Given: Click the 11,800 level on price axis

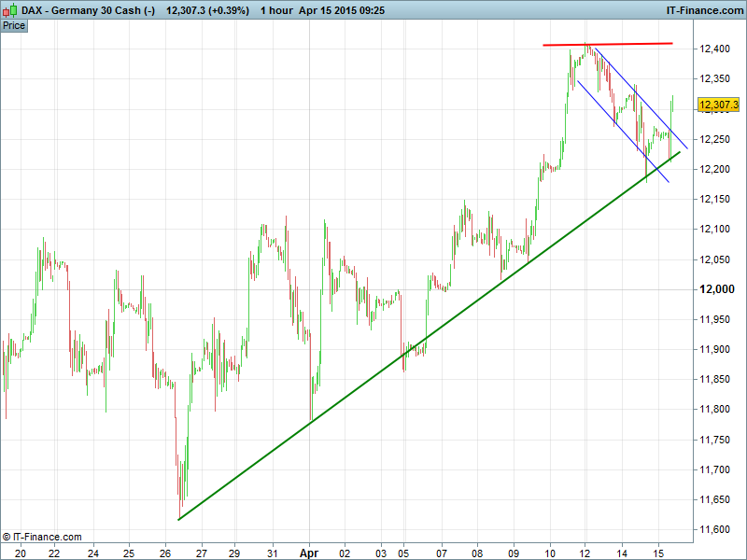Looking at the screenshot, I should (717, 409).
